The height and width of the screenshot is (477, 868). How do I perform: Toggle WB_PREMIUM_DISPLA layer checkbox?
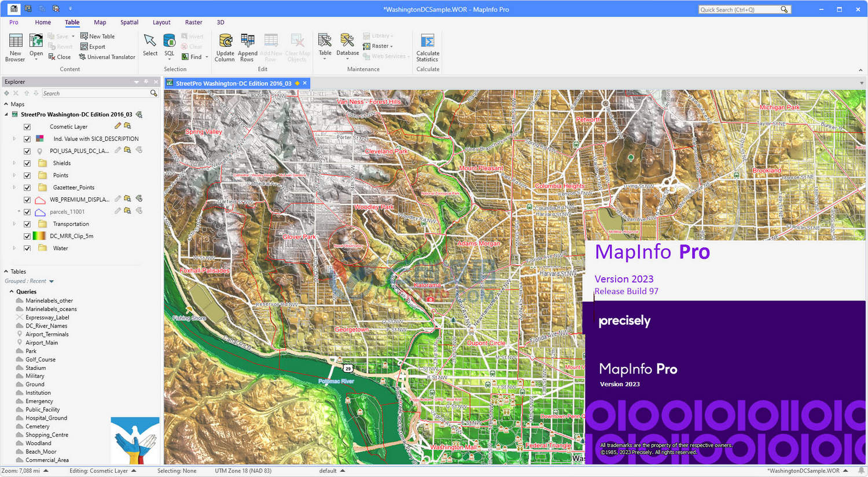[x=27, y=200]
